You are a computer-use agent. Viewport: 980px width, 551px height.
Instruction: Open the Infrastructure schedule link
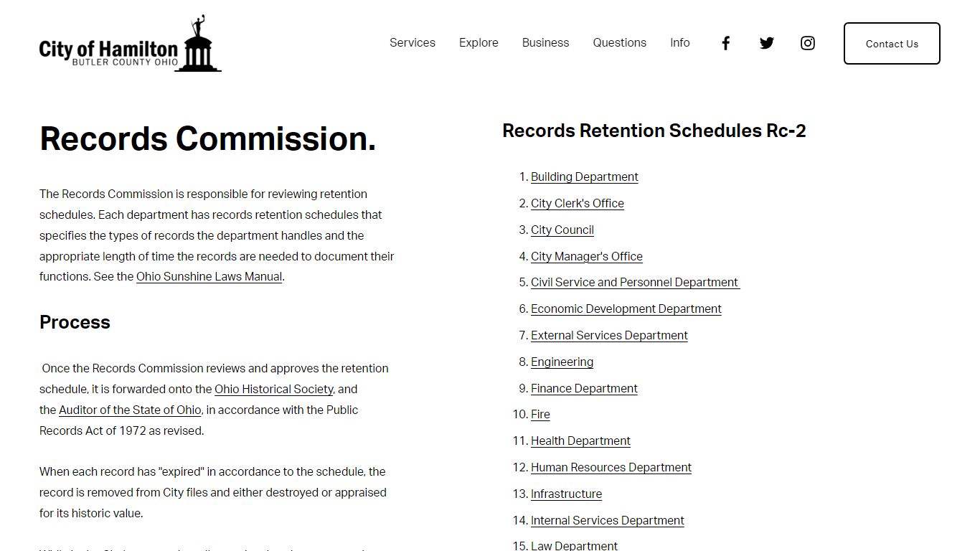566,494
